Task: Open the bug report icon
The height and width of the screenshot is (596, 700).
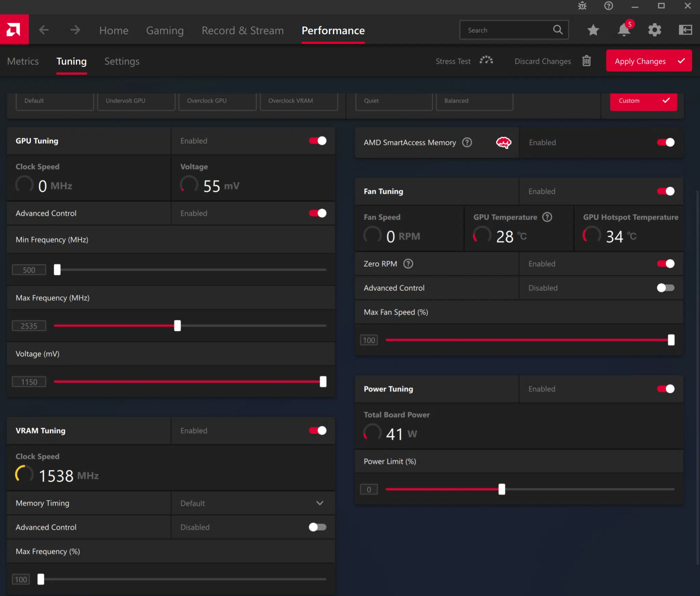Action: 582,6
